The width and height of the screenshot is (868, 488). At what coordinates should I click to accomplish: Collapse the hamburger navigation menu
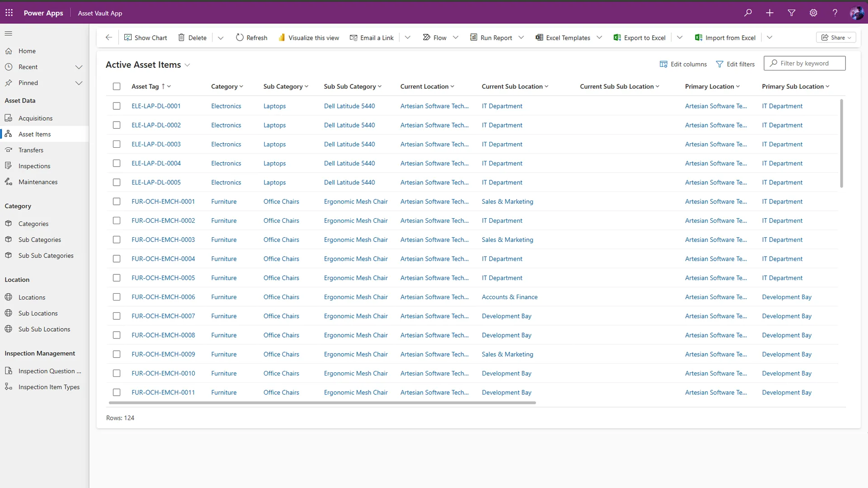9,33
